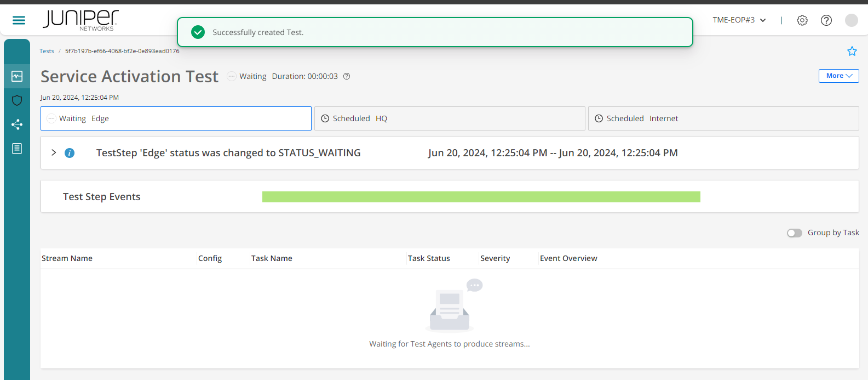Screen dimensions: 868x380
Task: Expand the TestStep 'Edge' status event row
Action: pos(54,153)
